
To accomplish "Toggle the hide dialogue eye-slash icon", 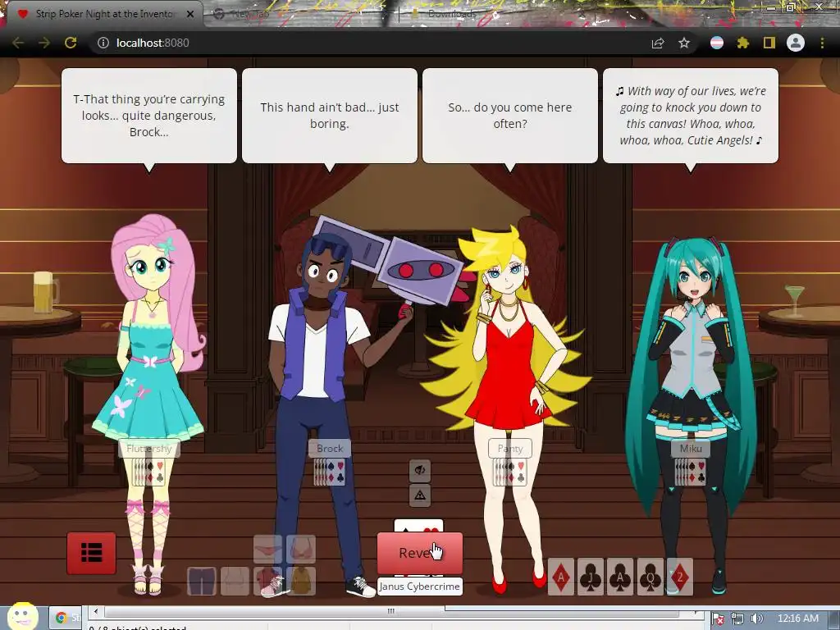I will pyautogui.click(x=419, y=470).
